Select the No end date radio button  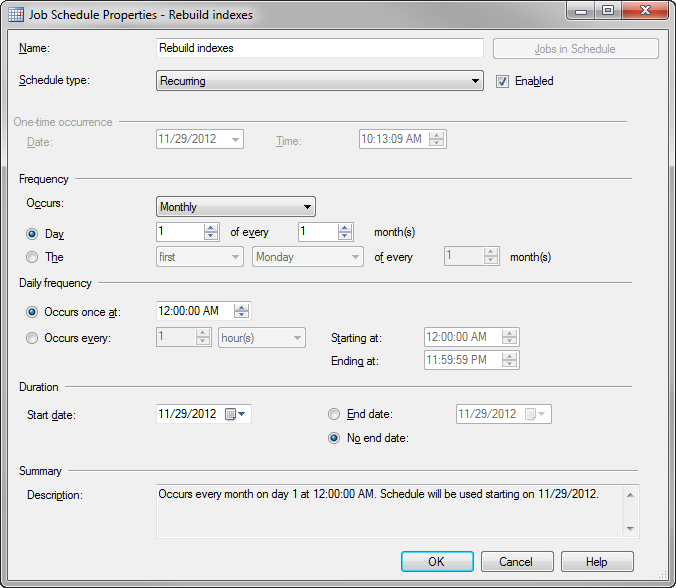coord(334,438)
